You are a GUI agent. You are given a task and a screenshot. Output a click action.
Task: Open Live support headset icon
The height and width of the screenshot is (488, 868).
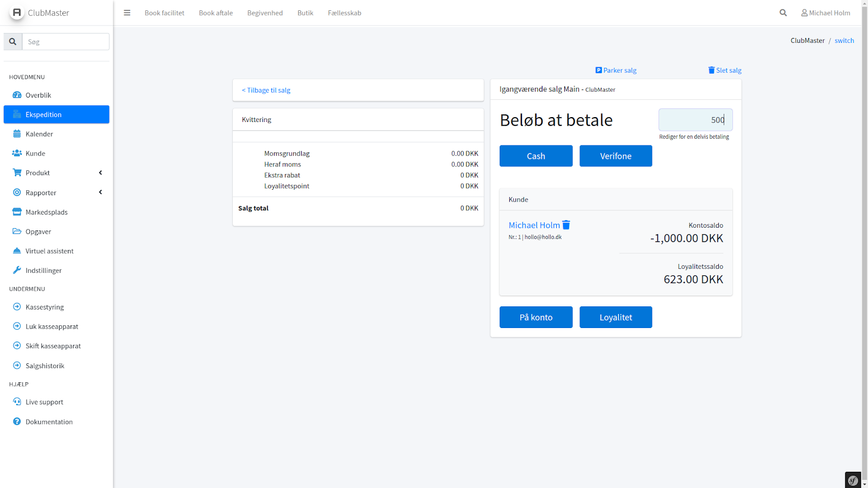click(x=17, y=402)
